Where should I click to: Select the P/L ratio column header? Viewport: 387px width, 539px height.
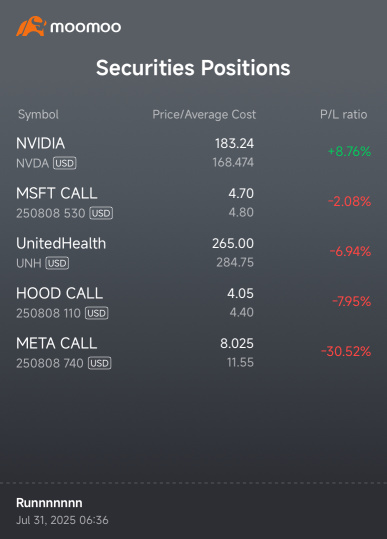[344, 114]
